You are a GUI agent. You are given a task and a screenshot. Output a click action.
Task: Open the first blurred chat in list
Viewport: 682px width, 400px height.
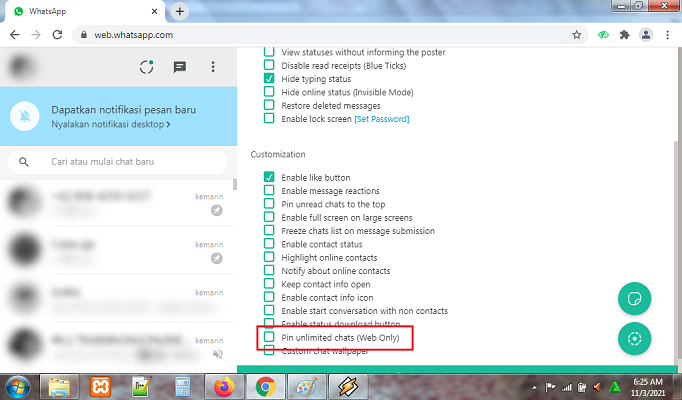click(x=118, y=203)
